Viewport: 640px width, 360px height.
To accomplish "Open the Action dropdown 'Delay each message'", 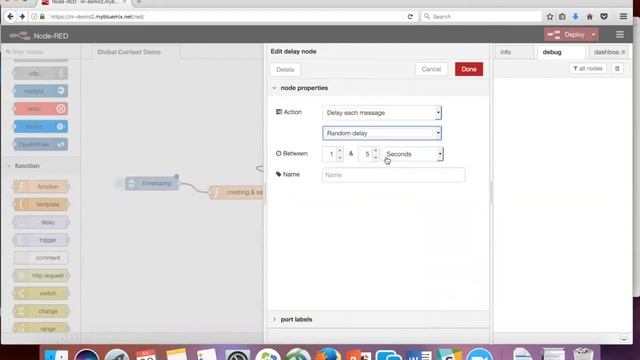I will point(382,113).
